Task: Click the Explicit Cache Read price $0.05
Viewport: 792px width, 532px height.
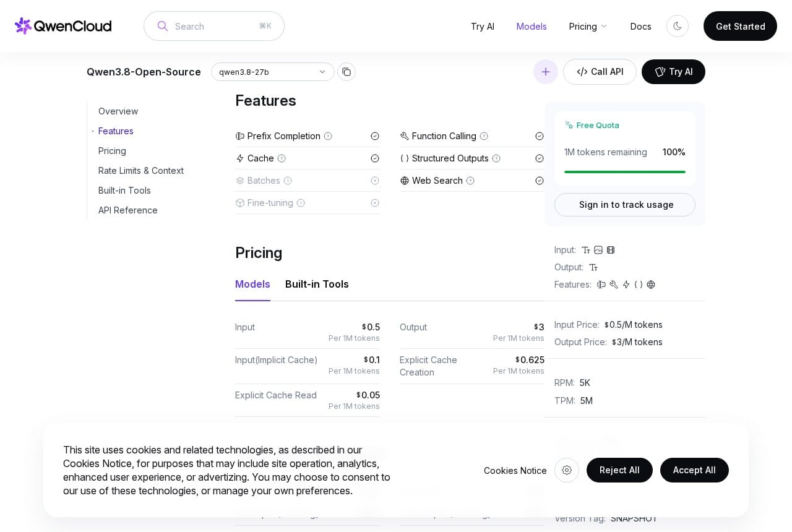Action: 368,395
